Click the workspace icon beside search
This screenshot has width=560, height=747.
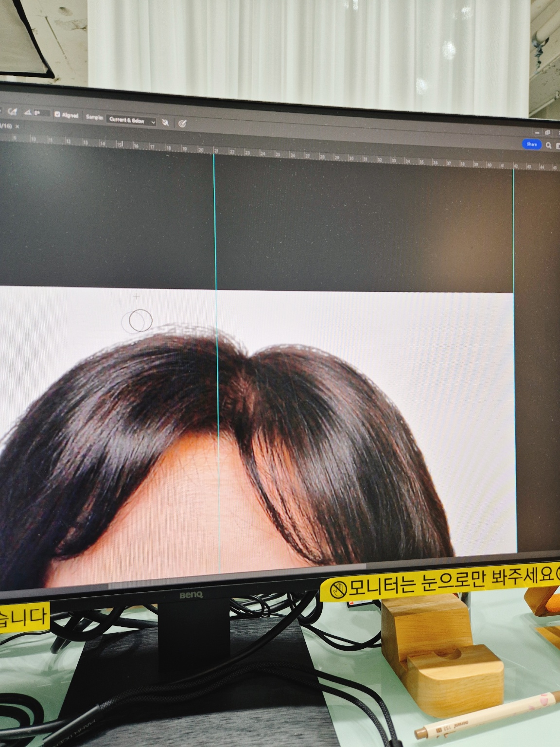[x=558, y=145]
